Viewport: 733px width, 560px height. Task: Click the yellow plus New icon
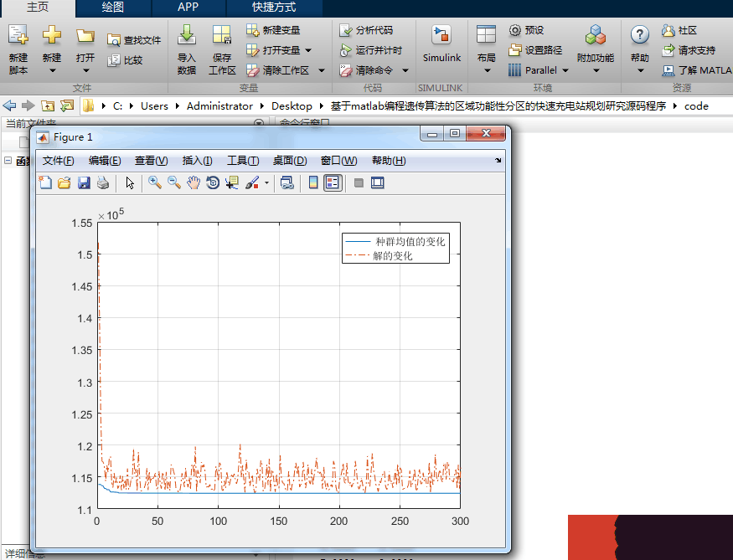pyautogui.click(x=52, y=35)
